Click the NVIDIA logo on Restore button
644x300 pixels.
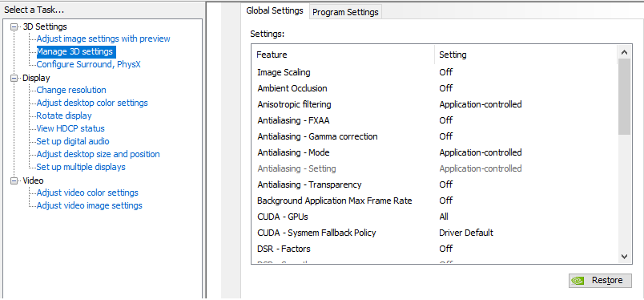pos(578,280)
